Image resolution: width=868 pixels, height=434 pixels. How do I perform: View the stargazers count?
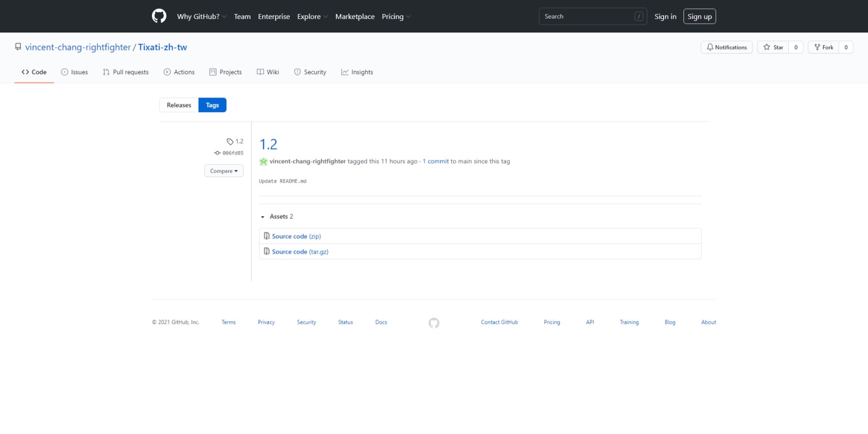(796, 47)
